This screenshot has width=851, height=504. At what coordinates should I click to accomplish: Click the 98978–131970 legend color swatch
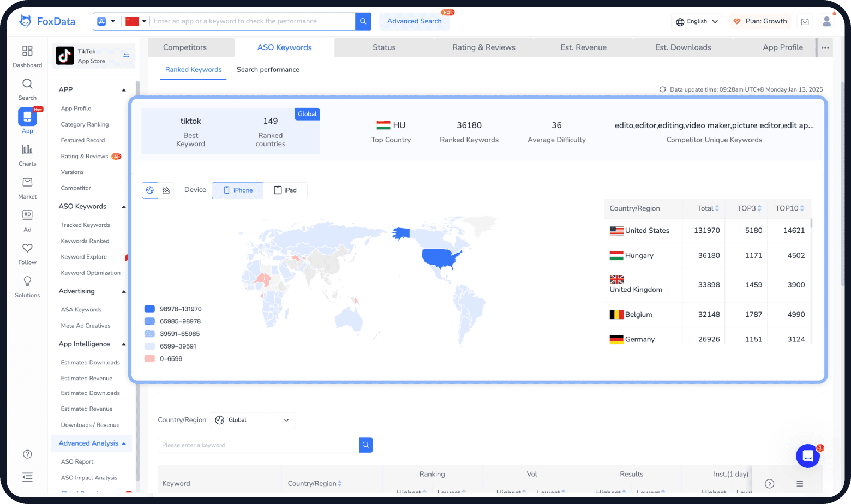pyautogui.click(x=149, y=309)
